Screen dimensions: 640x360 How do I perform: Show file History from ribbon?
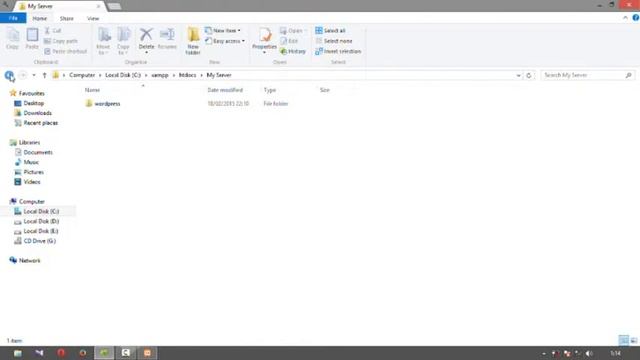point(293,51)
